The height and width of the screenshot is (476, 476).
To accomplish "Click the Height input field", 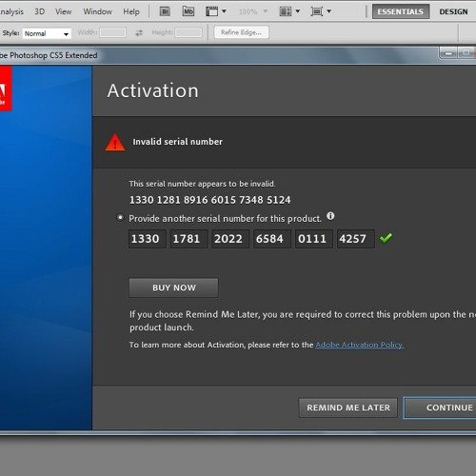I will coord(188,32).
